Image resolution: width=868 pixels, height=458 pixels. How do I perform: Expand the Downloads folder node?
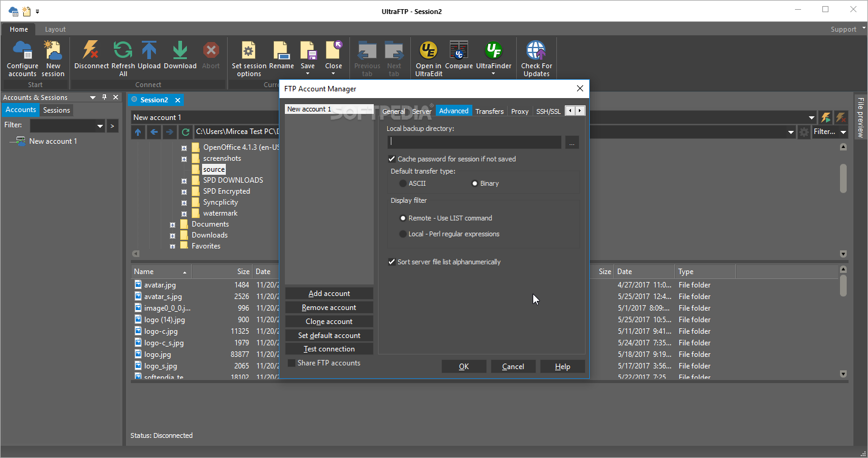[173, 236]
